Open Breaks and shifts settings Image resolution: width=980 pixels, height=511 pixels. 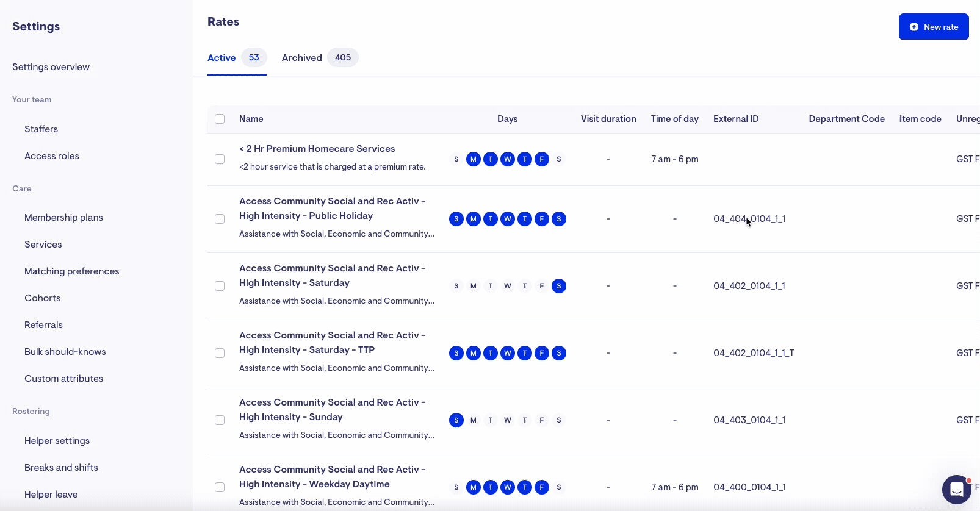coord(61,468)
